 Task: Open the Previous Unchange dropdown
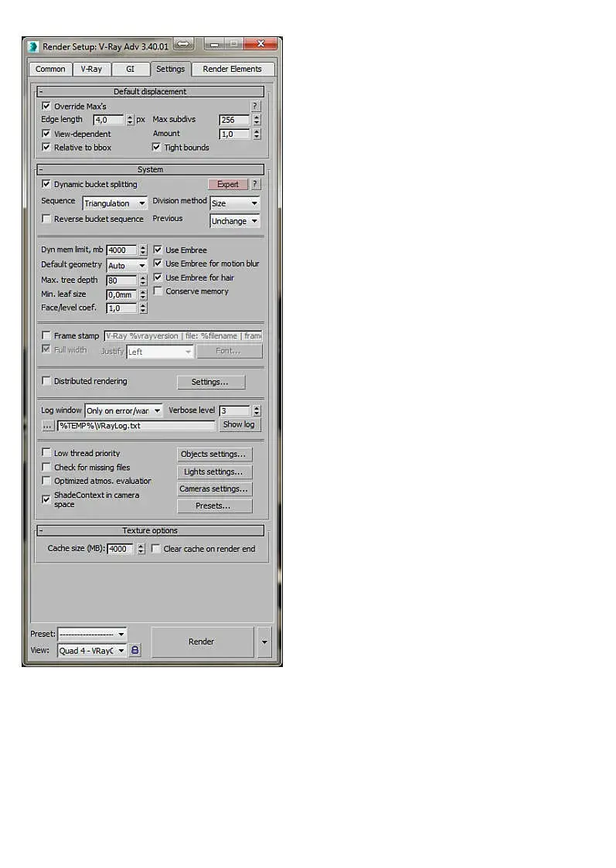click(235, 221)
